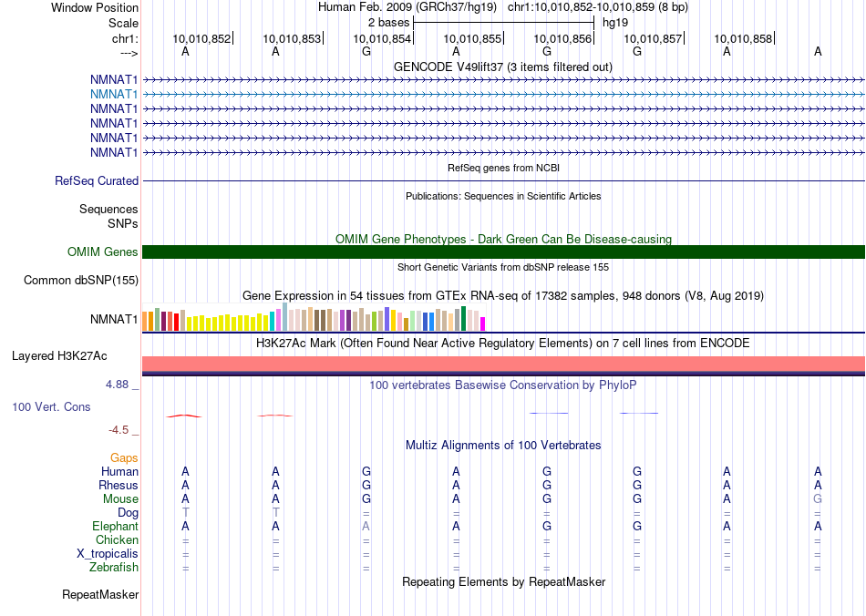The height and width of the screenshot is (616, 866).
Task: Click the dark green OMIM gene bar
Action: (x=503, y=252)
